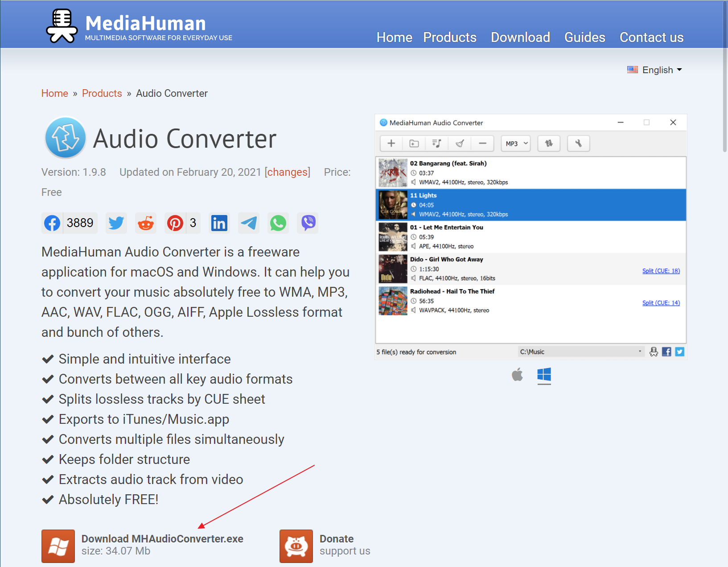The image size is (728, 567).
Task: Open Contact us in top navigation
Action: click(x=651, y=37)
